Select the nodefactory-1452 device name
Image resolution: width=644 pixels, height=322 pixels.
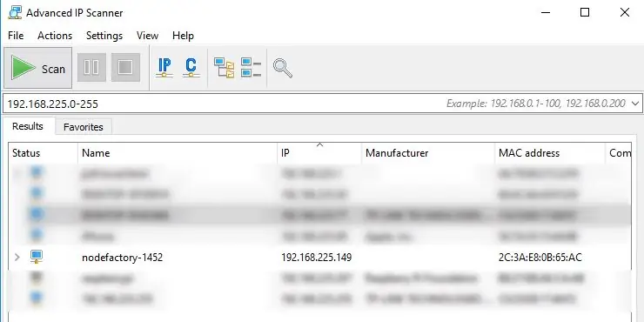pos(123,258)
